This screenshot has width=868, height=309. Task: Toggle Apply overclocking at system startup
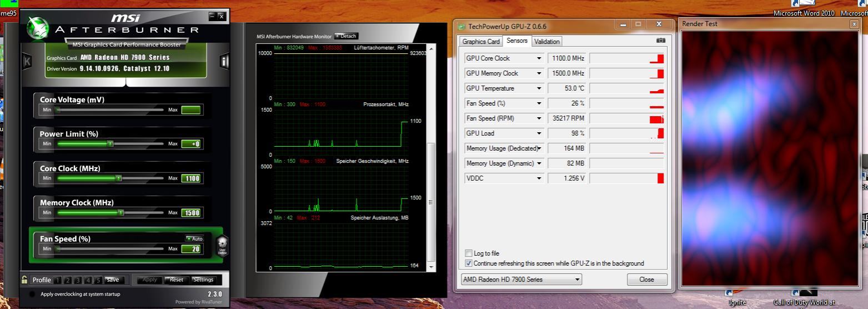click(32, 294)
